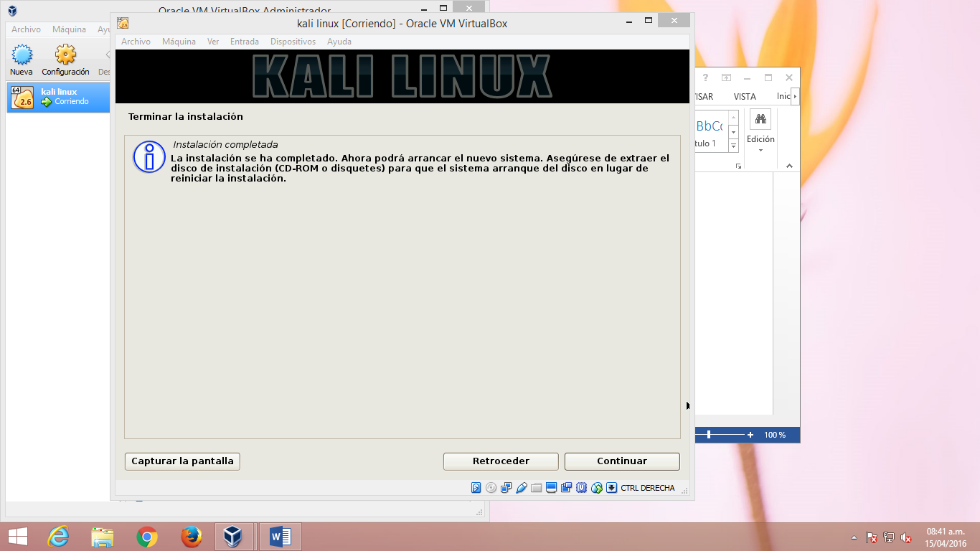The height and width of the screenshot is (551, 980).
Task: Click the shared folders status icon
Action: coord(535,487)
